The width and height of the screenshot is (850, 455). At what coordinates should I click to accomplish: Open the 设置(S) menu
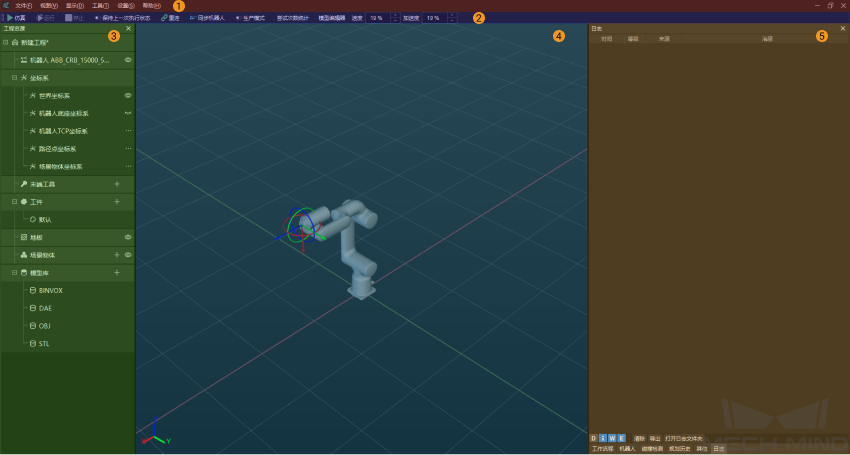coord(126,5)
